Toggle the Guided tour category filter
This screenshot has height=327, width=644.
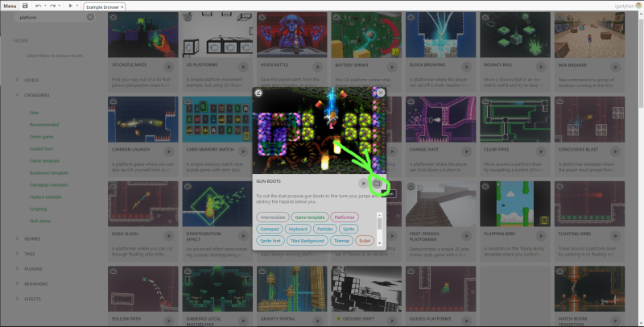(41, 149)
